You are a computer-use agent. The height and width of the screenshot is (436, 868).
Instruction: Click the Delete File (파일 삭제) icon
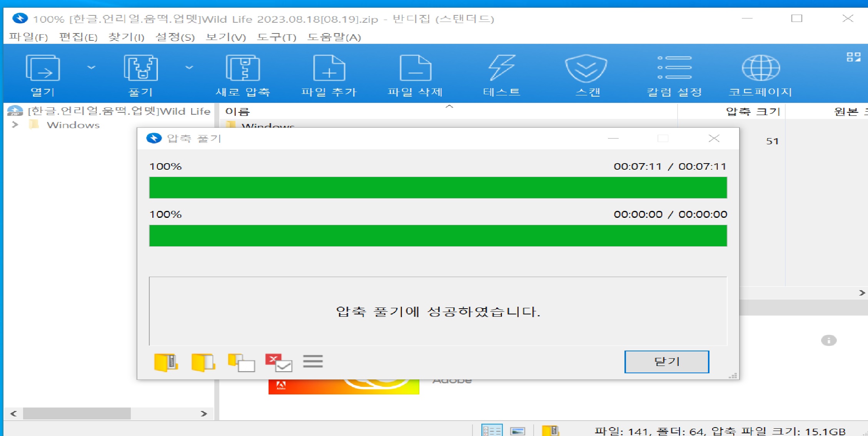tap(416, 68)
